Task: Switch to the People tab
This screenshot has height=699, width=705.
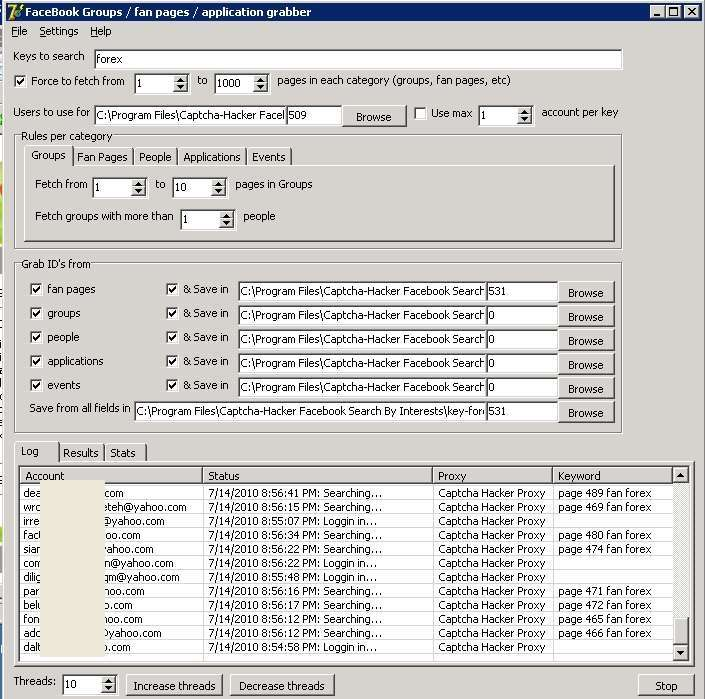Action: 155,157
